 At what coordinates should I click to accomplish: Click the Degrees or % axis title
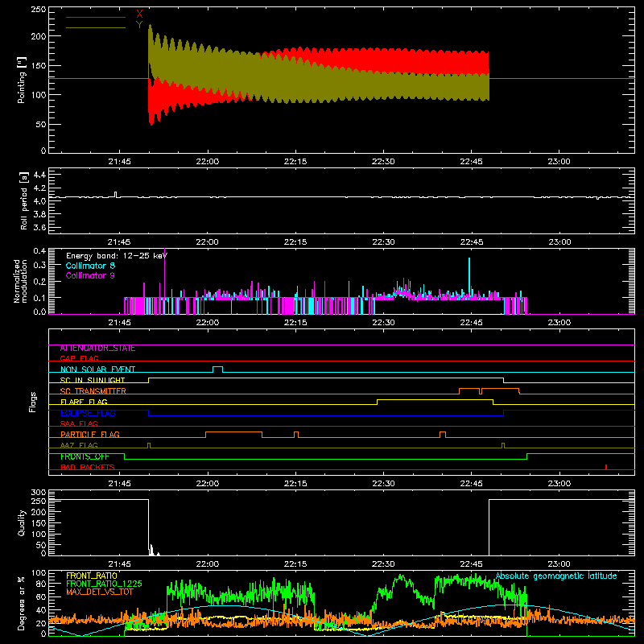click(22, 603)
